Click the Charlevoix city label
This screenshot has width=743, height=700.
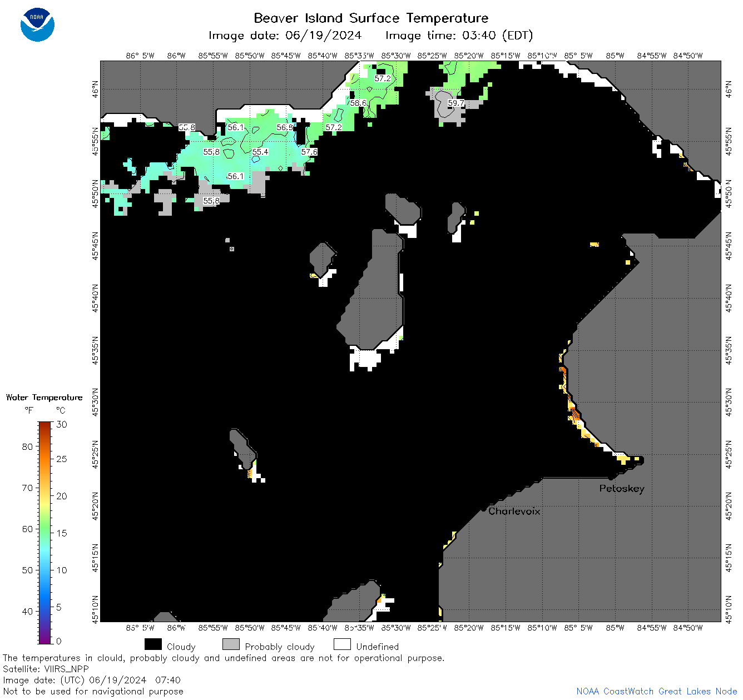[514, 511]
